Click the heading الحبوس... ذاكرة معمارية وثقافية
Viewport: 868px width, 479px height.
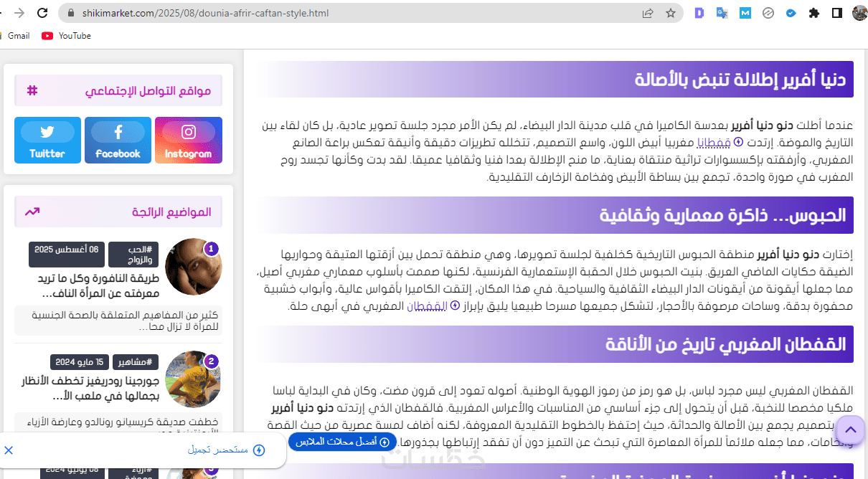[x=723, y=214]
